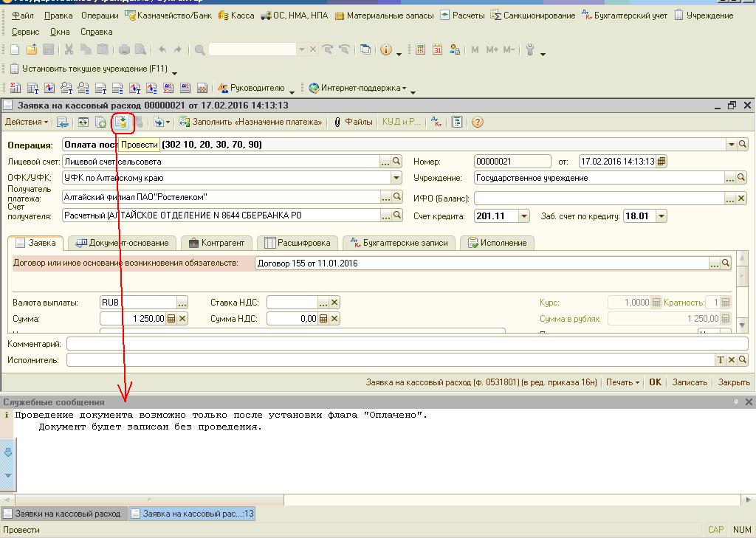Viewport: 756px width, 538px height.
Task: Click the Post document (Провести) icon
Action: [120, 123]
